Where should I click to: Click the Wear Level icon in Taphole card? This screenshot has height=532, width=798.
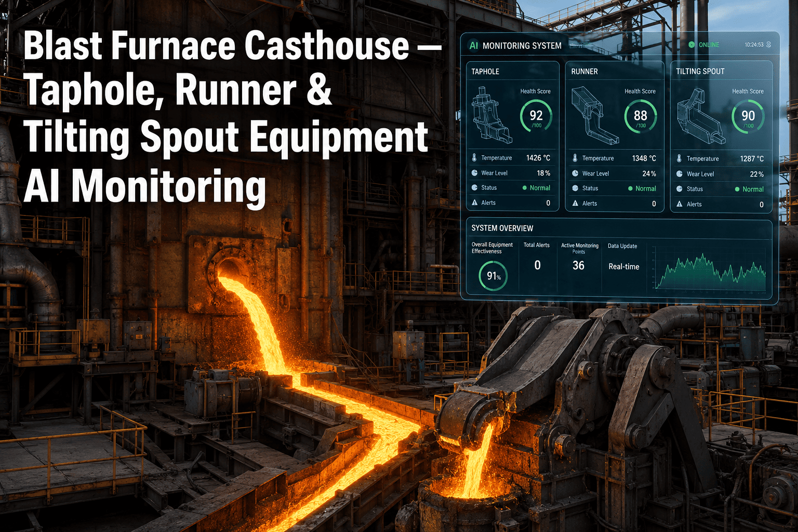[474, 172]
